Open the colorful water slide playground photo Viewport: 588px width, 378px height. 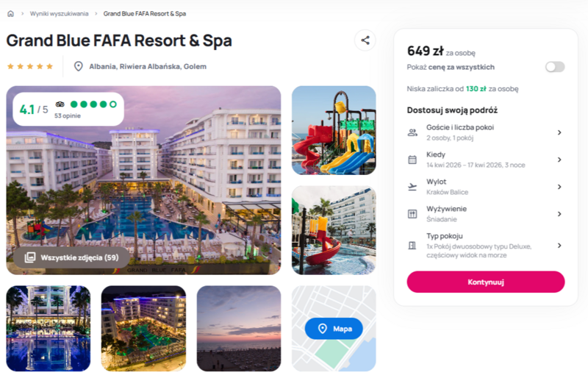[334, 130]
